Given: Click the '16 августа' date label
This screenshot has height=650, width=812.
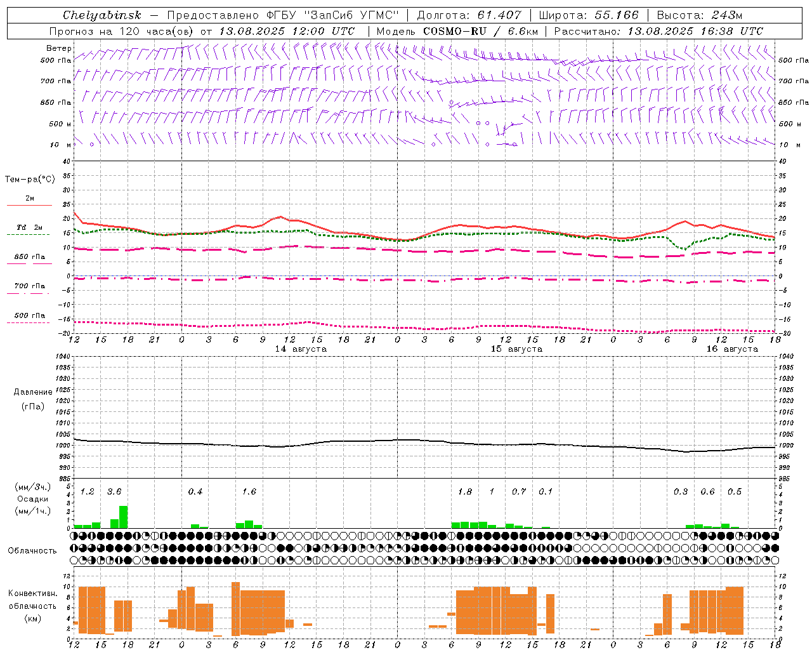Looking at the screenshot, I should pos(732,349).
